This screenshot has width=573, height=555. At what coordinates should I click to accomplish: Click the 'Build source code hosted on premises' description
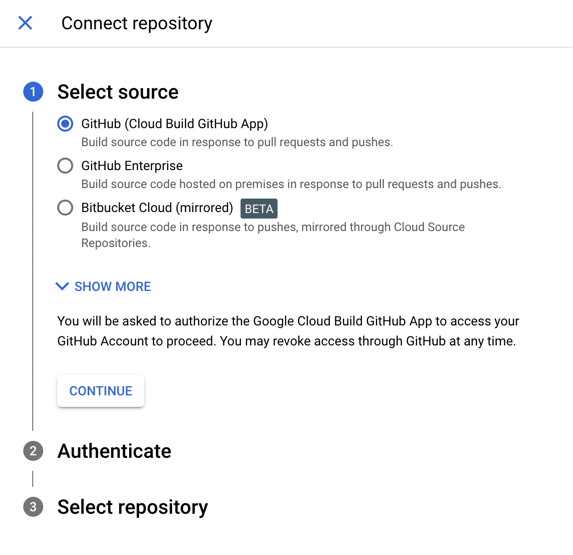pyautogui.click(x=291, y=184)
